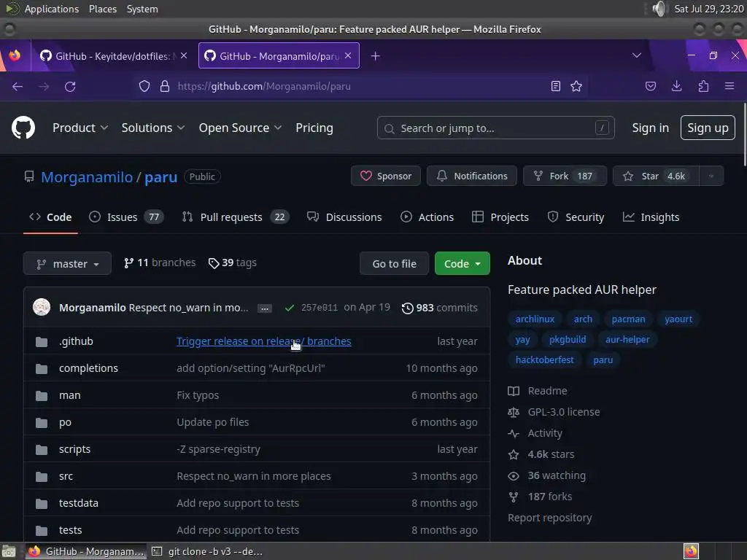The width and height of the screenshot is (747, 560).
Task: Open the extensions puzzle icon
Action: point(703,86)
